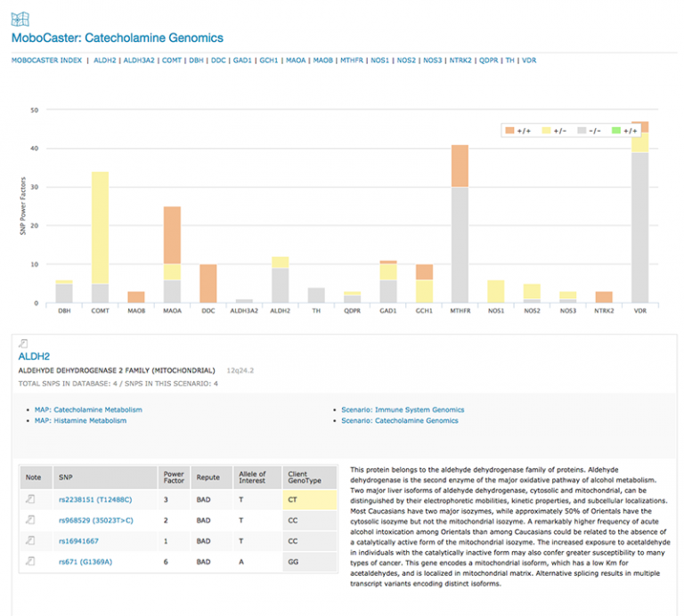The image size is (684, 616).
Task: Click the MAOA orange bar segment
Action: point(172,235)
